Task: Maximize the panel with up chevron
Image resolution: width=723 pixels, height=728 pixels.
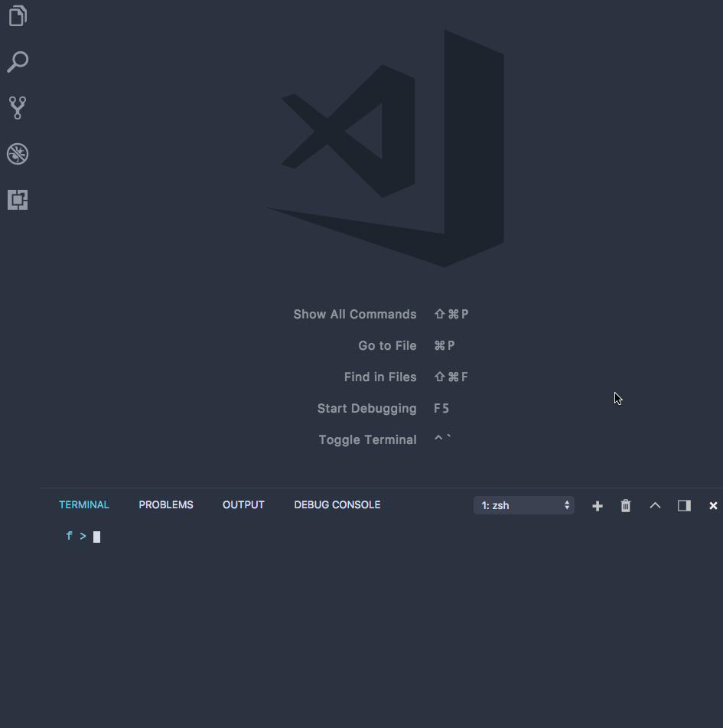Action: 655,505
